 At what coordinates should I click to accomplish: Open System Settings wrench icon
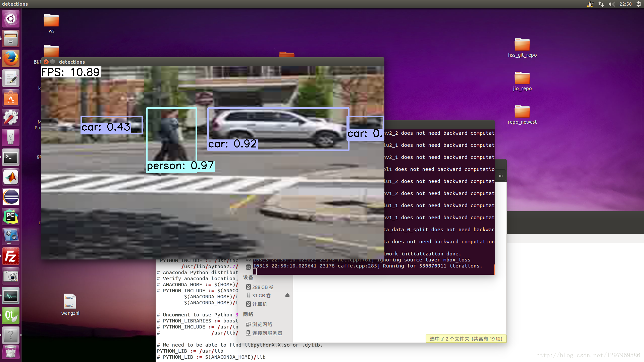point(11,118)
